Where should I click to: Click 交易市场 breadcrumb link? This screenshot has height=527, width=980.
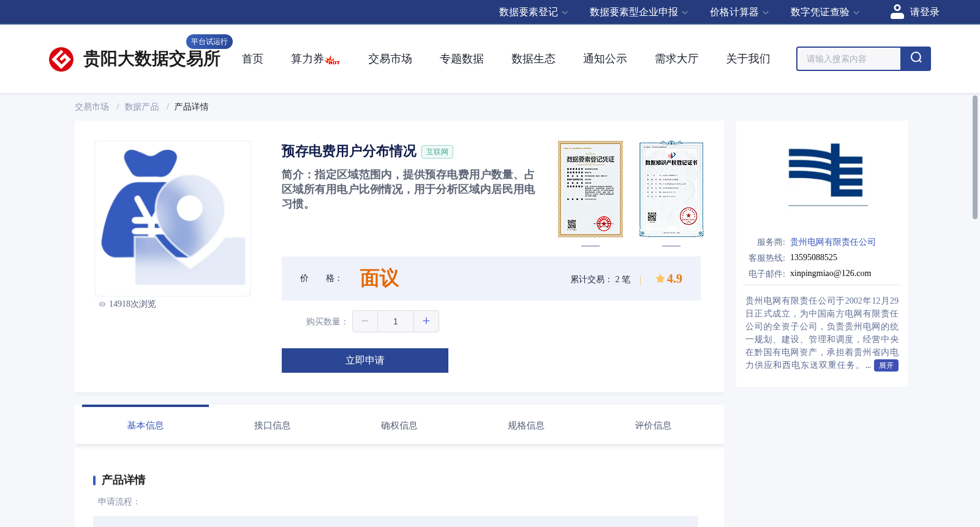[92, 107]
